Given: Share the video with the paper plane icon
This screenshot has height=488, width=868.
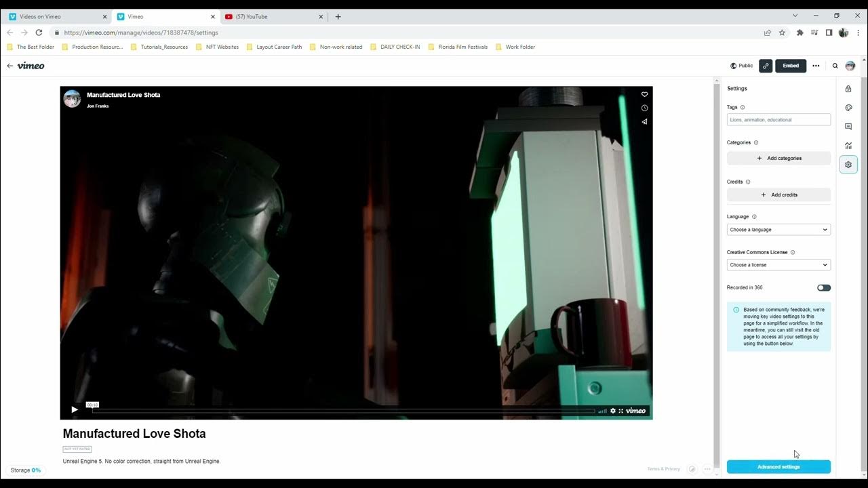Looking at the screenshot, I should 644,122.
